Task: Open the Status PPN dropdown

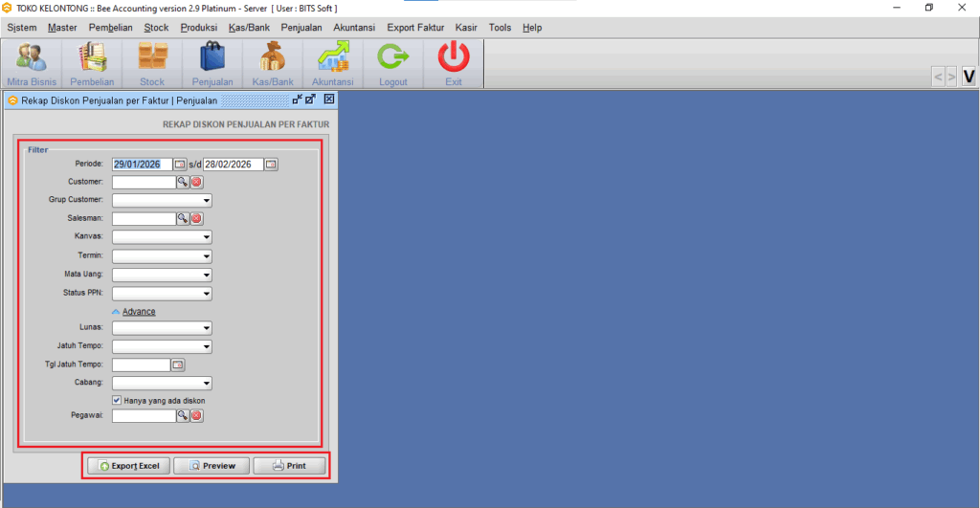Action: (206, 294)
